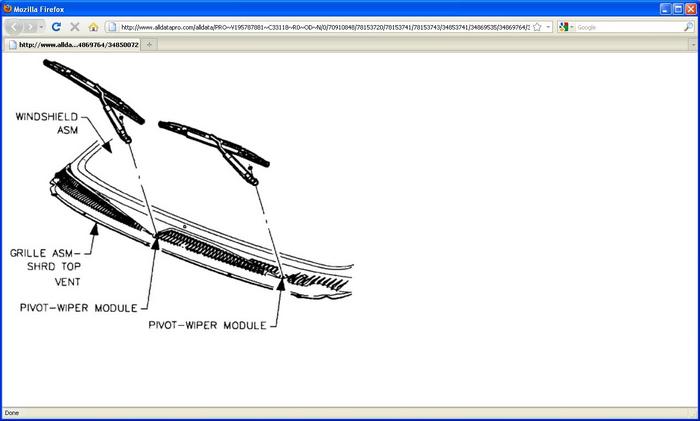Screen dimensions: 700x421
Task: Click the search magnifier icon
Action: click(x=688, y=27)
